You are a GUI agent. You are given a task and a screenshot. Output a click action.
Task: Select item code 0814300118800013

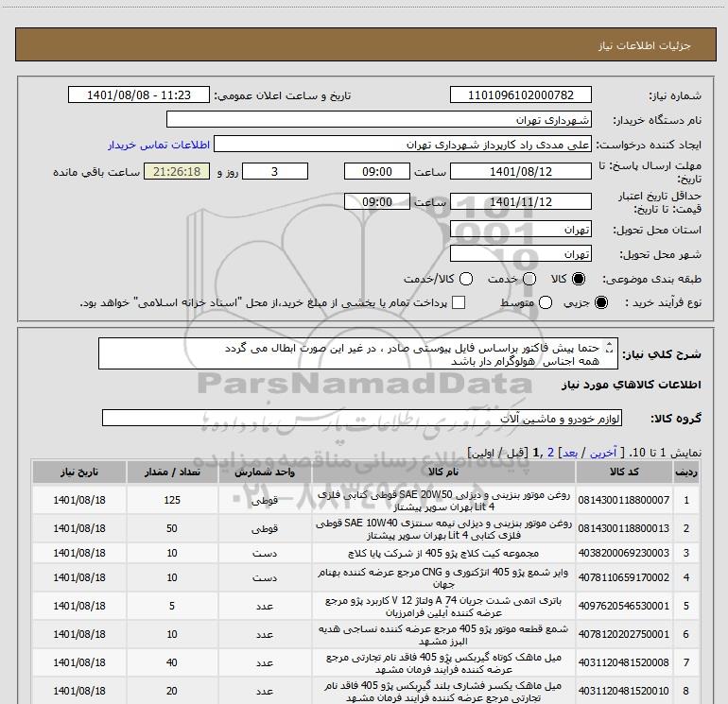(x=624, y=528)
